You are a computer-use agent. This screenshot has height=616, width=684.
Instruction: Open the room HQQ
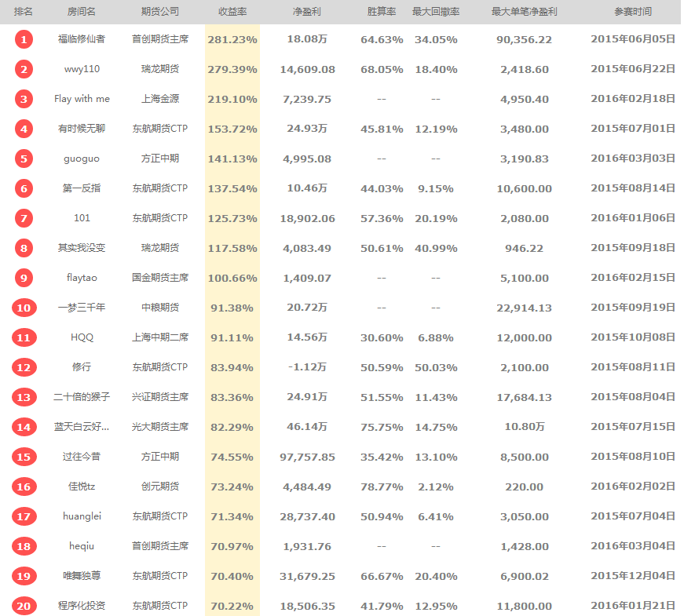point(82,337)
